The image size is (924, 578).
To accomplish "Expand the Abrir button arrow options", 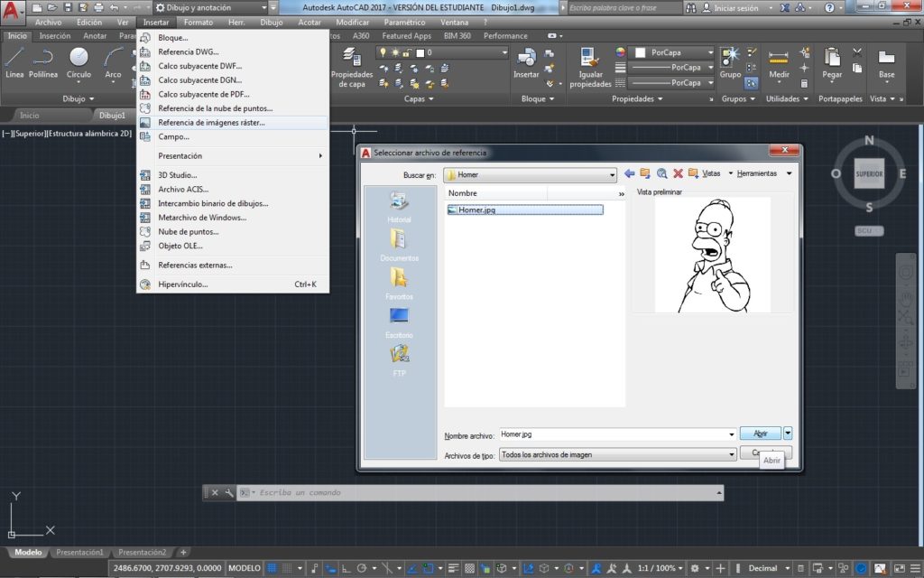I will tap(787, 433).
